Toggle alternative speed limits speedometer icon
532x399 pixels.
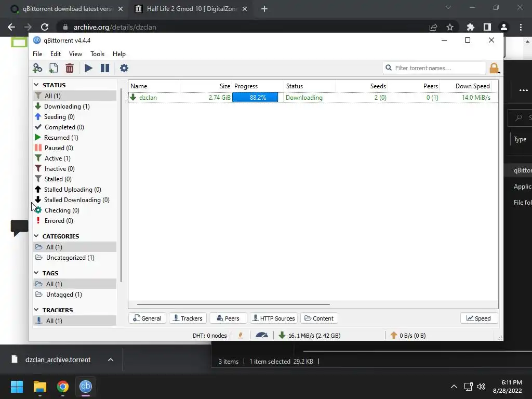[262, 335]
